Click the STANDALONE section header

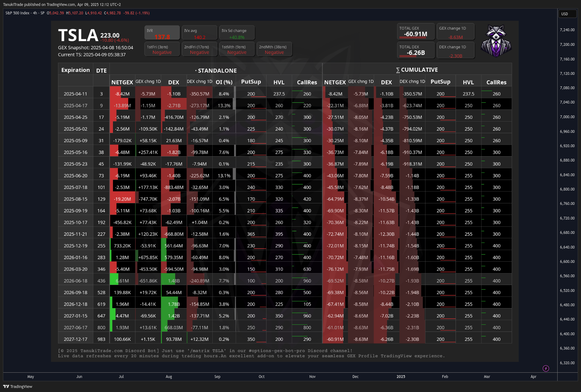[216, 70]
